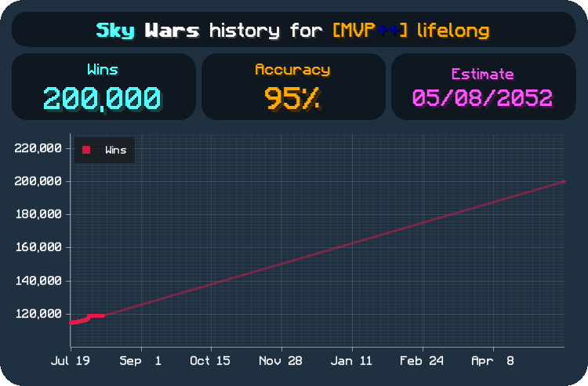Click the Nov 28 x-axis label

point(281,361)
